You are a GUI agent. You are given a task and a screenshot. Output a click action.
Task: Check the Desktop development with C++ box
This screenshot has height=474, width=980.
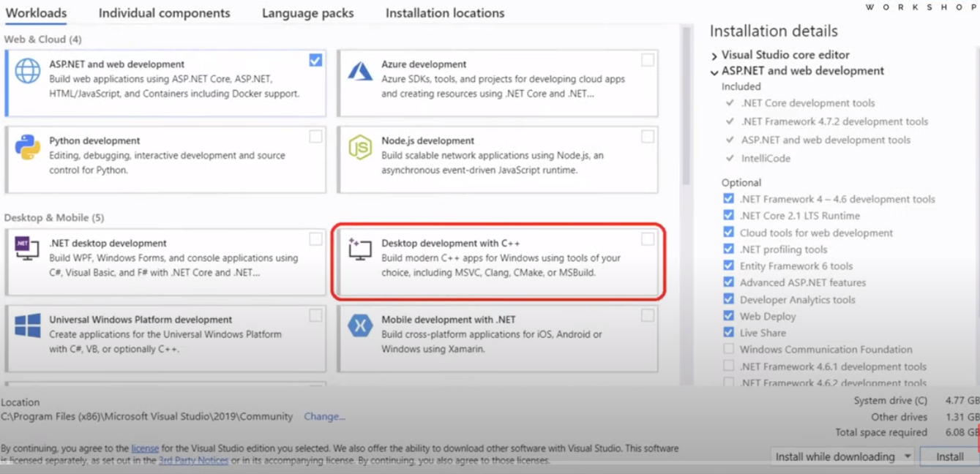[648, 238]
